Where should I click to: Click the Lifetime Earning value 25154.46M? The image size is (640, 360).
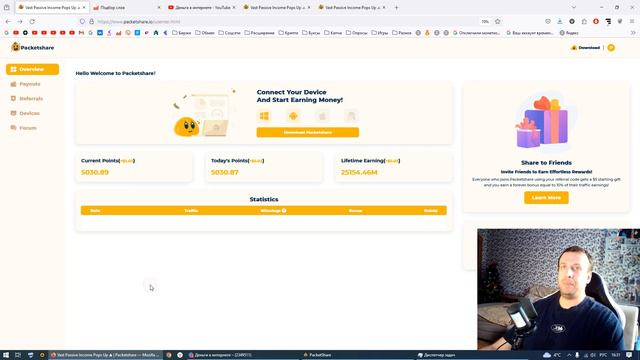pos(359,172)
